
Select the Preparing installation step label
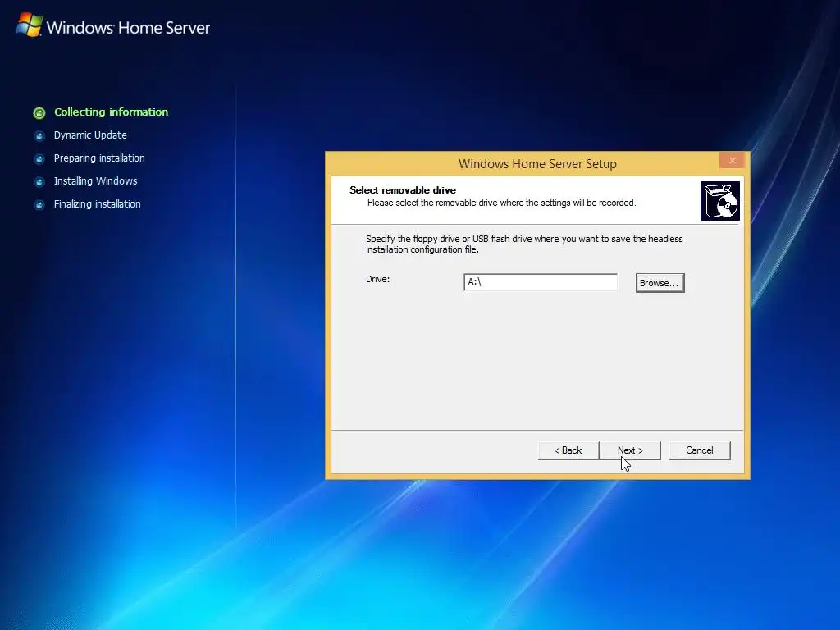[99, 158]
